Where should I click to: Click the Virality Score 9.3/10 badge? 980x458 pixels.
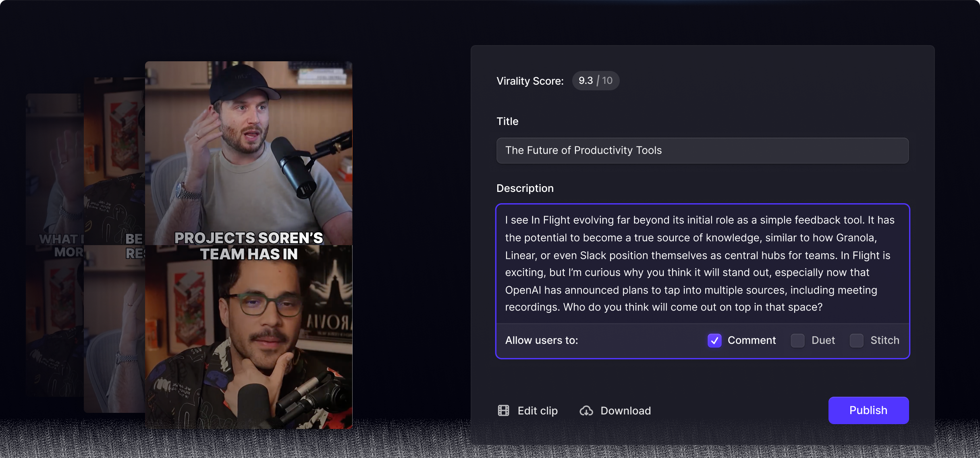[x=596, y=81]
